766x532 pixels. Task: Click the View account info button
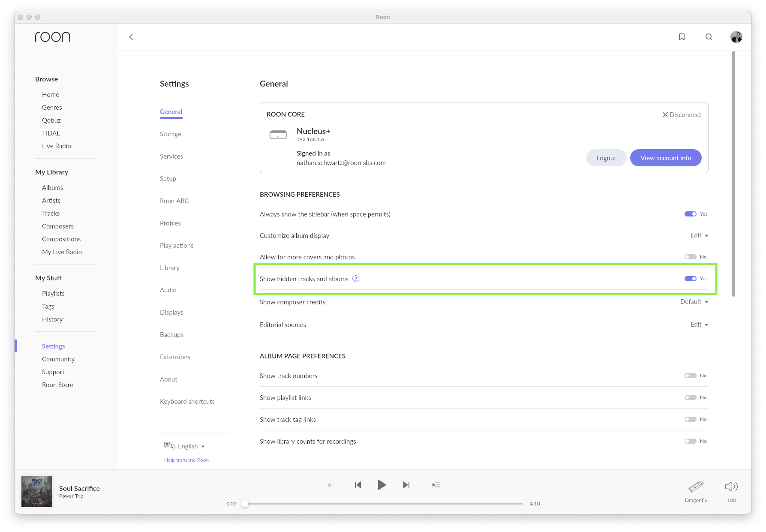[x=666, y=158]
